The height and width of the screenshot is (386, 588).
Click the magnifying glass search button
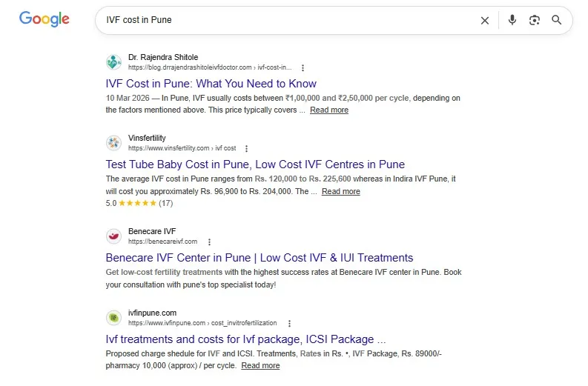point(557,20)
